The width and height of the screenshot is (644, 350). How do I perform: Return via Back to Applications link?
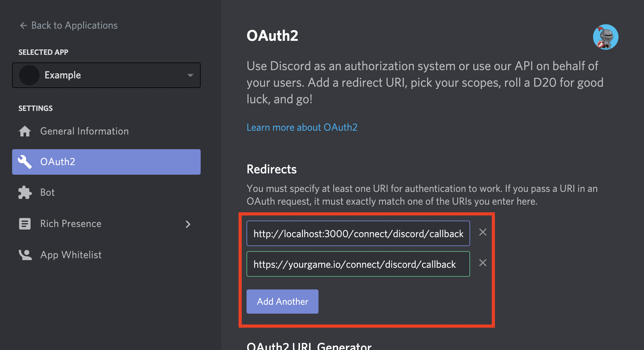pos(74,26)
